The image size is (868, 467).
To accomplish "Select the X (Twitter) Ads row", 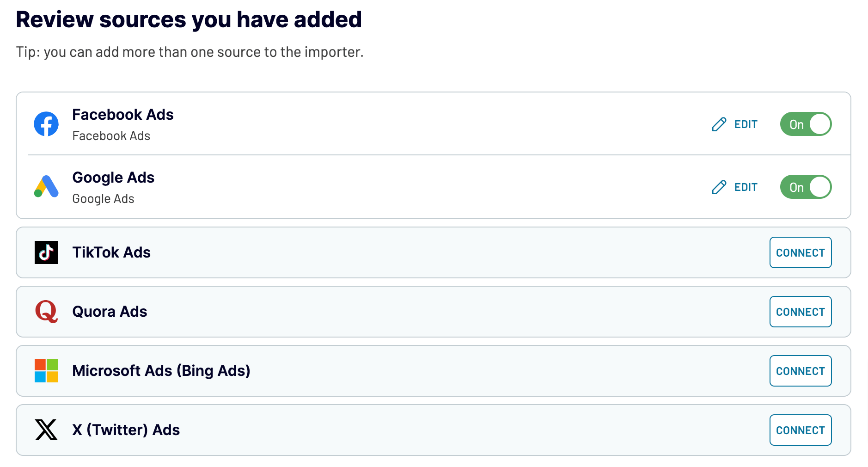I will 370,430.
